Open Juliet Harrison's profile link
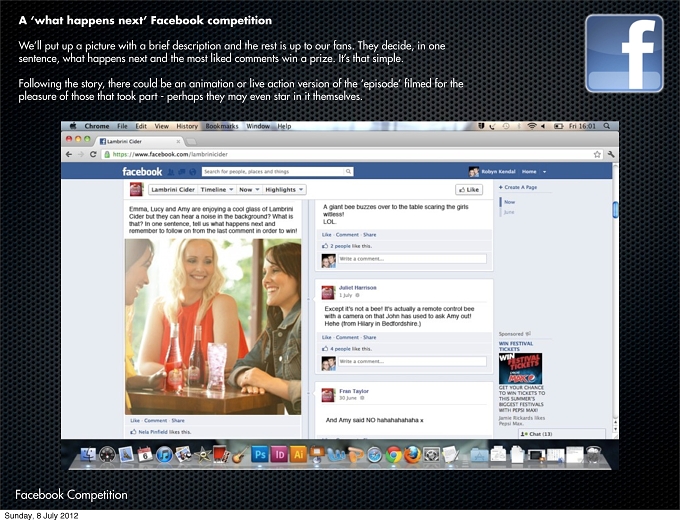The width and height of the screenshot is (680, 523). pyautogui.click(x=357, y=288)
